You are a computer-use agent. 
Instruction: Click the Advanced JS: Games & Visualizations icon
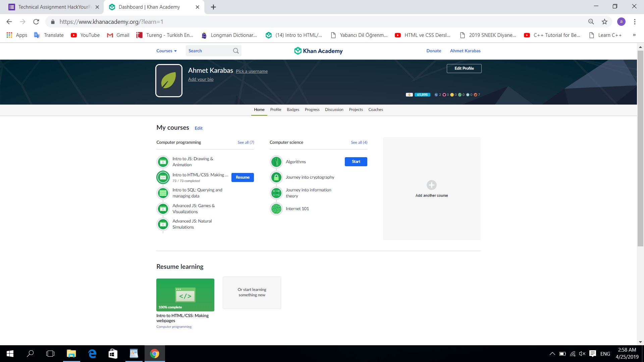click(x=163, y=209)
